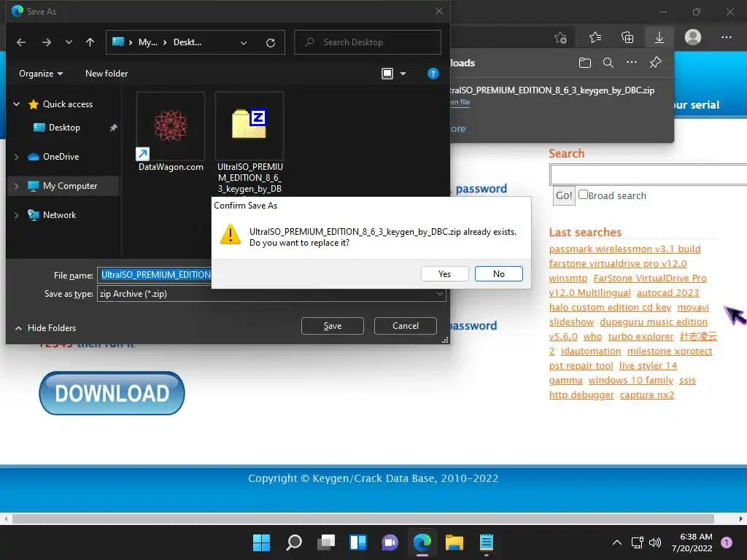The width and height of the screenshot is (747, 560).
Task: Open address bar history dropdown
Action: tap(244, 43)
